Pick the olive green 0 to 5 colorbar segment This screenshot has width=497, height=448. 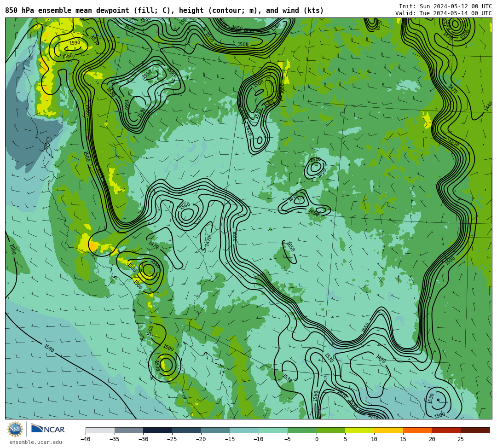[x=331, y=430]
